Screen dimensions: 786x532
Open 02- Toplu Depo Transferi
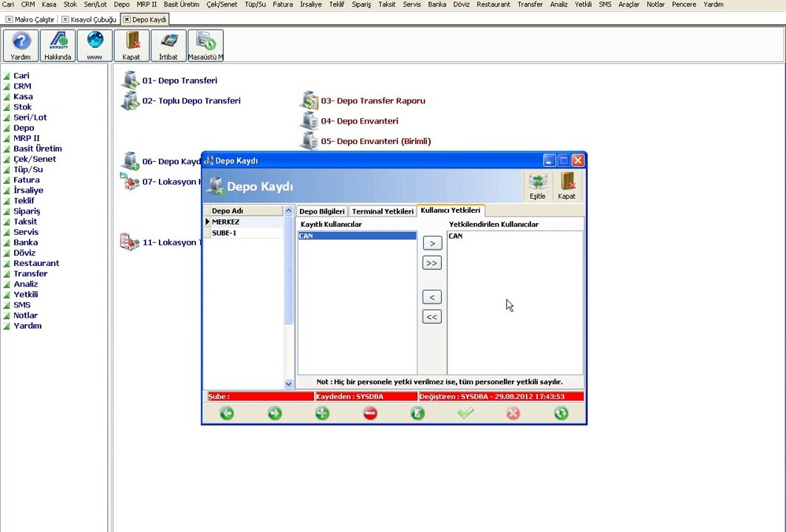[x=181, y=100]
